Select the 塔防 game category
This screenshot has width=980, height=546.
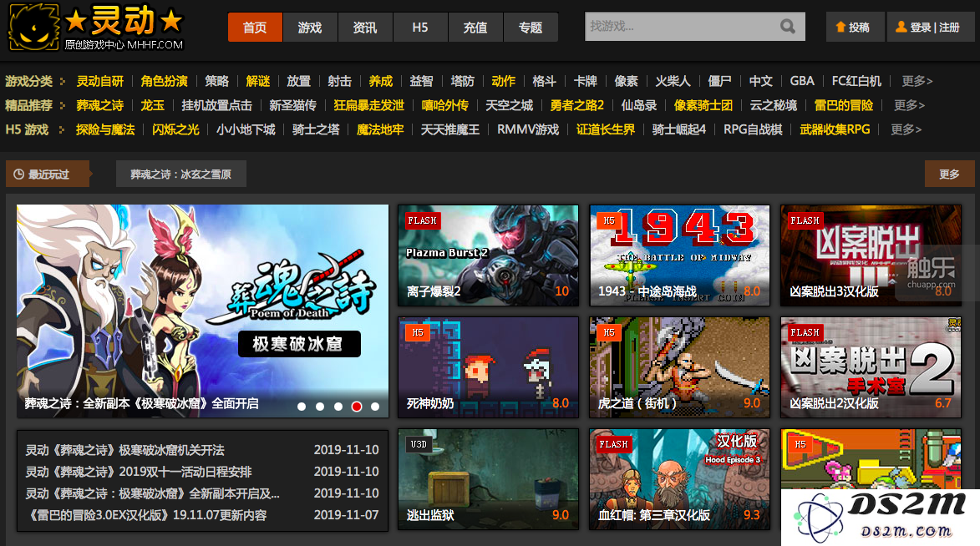click(463, 81)
